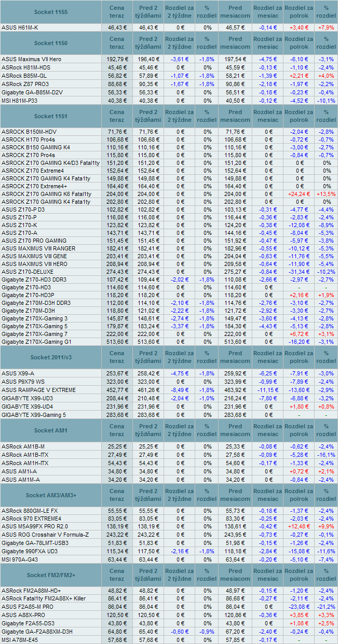This screenshot has width=338, height=644.
Task: Click the Socket FM2/FM2+ section header
Action: (50, 576)
